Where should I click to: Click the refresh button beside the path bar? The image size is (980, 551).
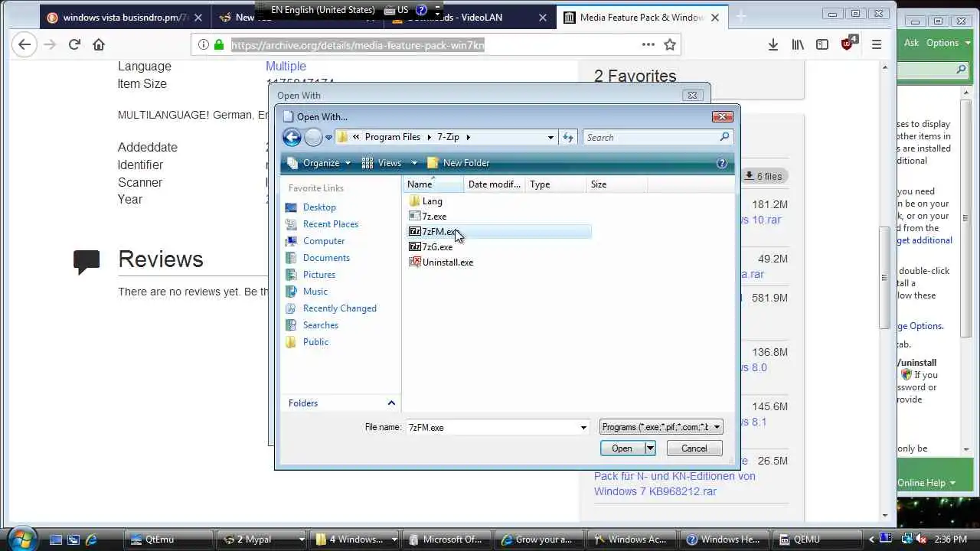point(568,137)
